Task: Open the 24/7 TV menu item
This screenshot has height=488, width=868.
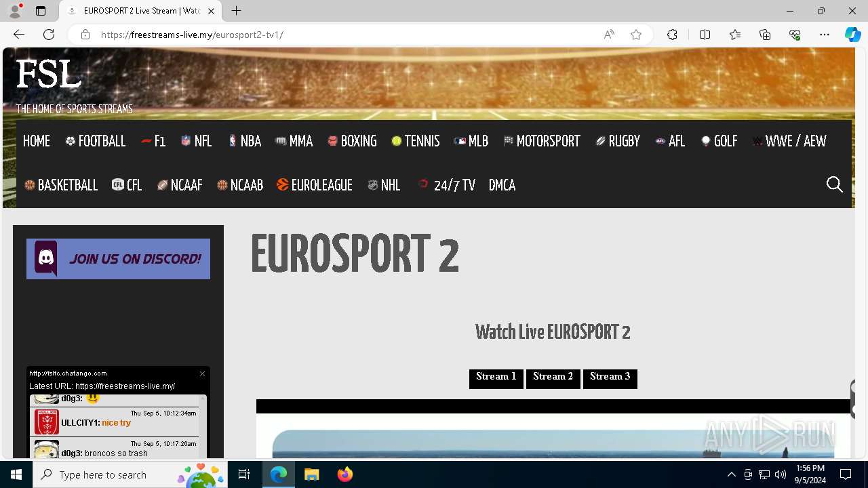Action: [x=446, y=185]
